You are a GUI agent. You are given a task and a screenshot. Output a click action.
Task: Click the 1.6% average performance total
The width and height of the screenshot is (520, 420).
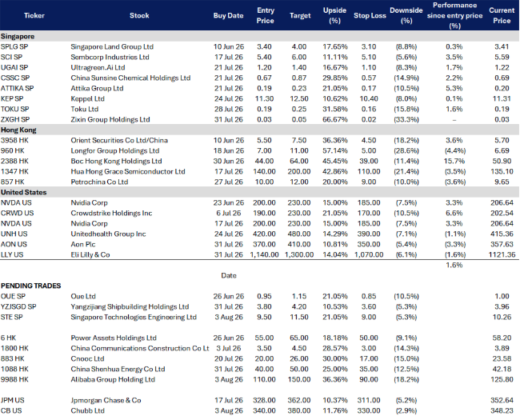point(454,265)
